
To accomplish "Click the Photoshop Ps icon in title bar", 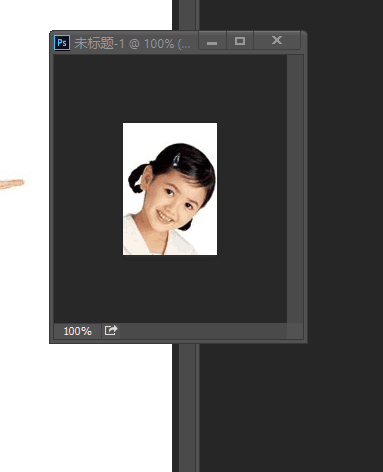I will (62, 43).
